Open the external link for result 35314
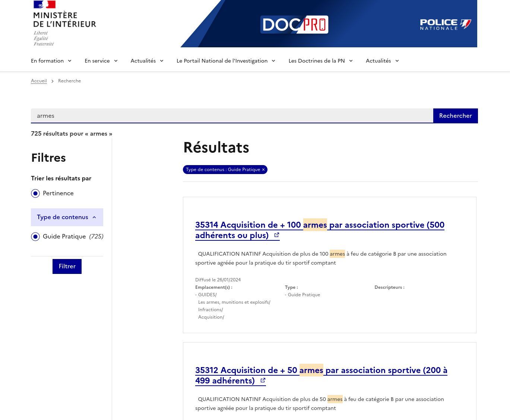The height and width of the screenshot is (420, 510). (276, 235)
